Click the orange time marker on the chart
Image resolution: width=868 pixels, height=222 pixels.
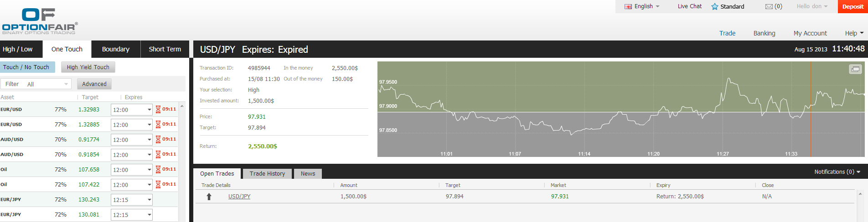811,109
